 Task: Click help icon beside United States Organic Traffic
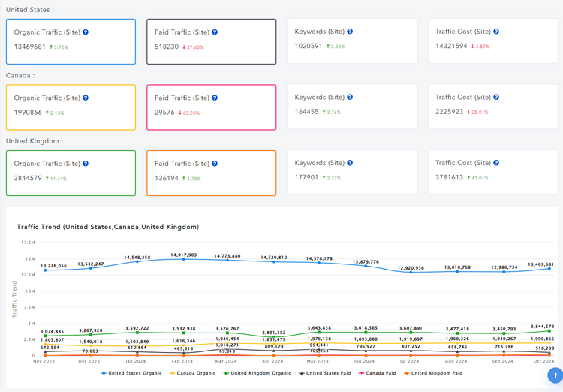(x=86, y=32)
